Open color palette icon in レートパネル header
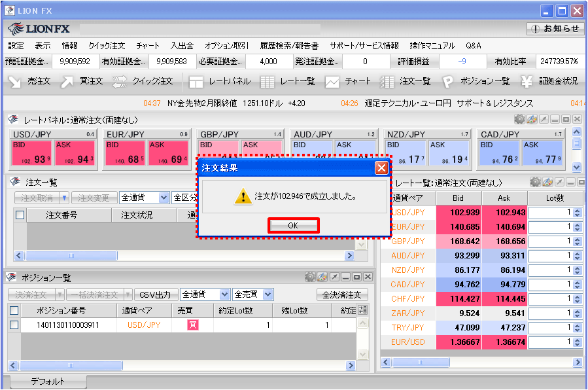 coord(532,119)
